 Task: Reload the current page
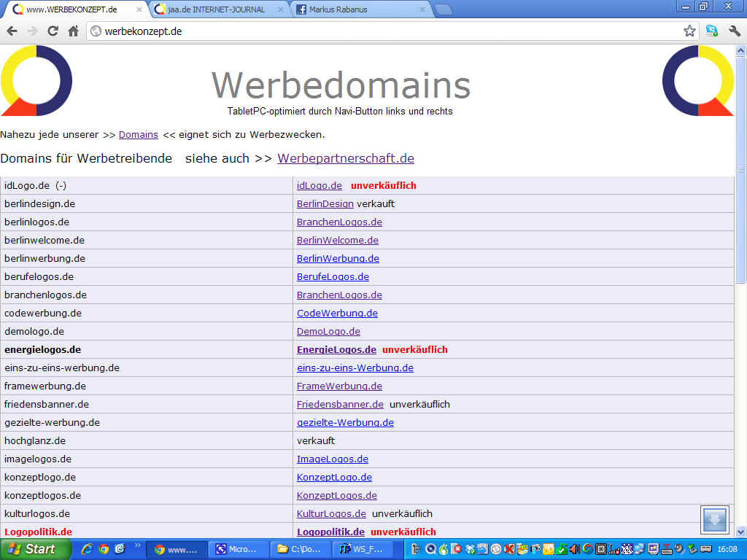pos(53,31)
